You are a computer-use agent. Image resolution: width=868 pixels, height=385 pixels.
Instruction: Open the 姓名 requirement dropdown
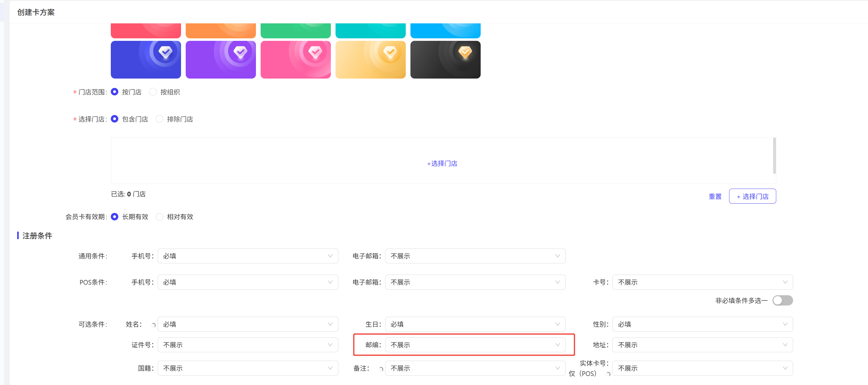[x=248, y=324]
